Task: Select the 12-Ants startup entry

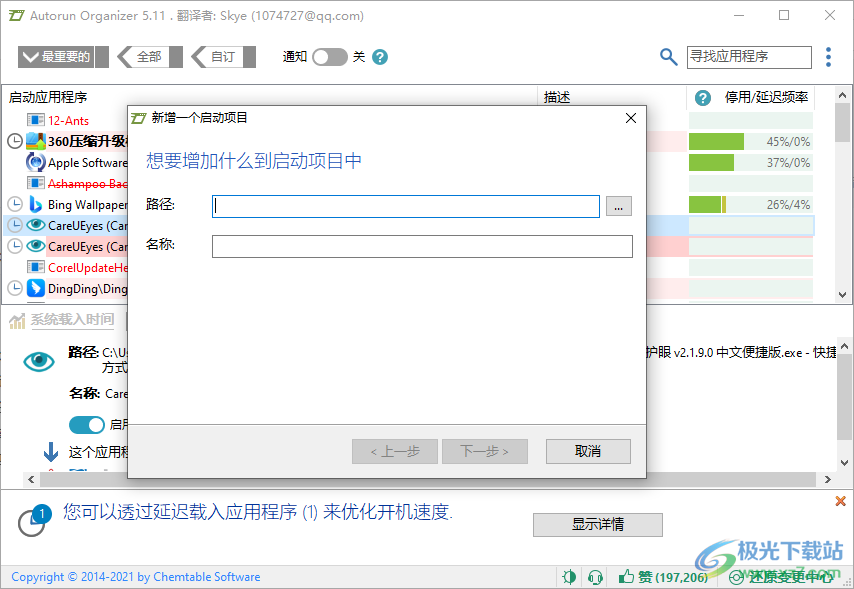Action: 68,120
